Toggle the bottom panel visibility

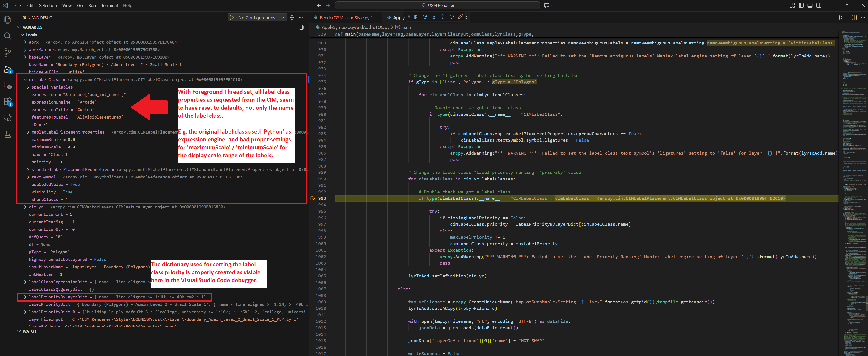(x=810, y=5)
